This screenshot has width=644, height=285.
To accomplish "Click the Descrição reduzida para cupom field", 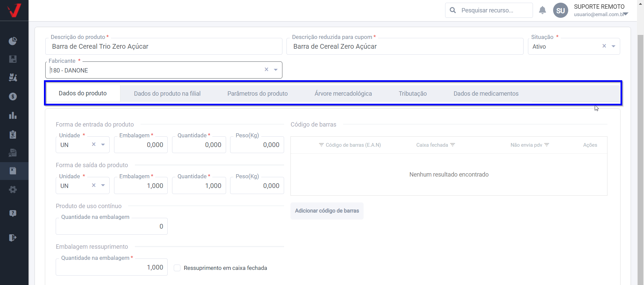I will point(405,46).
